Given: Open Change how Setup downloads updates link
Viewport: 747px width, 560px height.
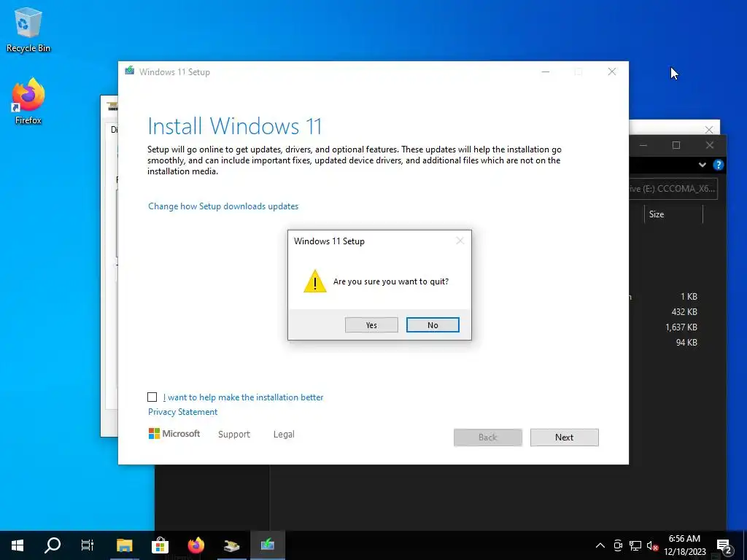Looking at the screenshot, I should (x=223, y=206).
